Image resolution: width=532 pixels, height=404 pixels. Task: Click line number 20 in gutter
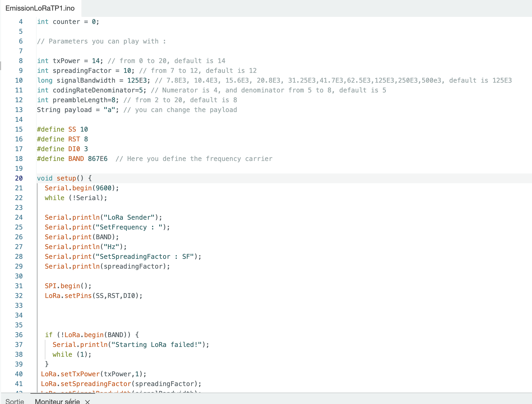click(19, 178)
